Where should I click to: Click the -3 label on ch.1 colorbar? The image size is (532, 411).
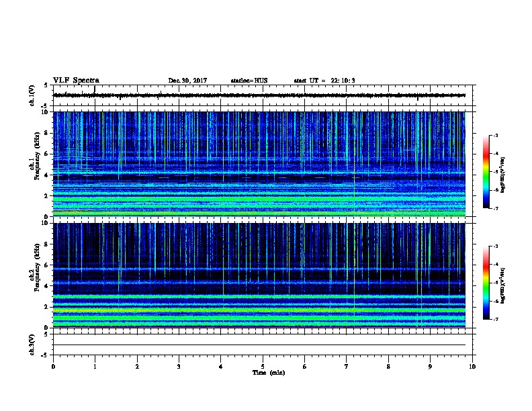[495, 135]
